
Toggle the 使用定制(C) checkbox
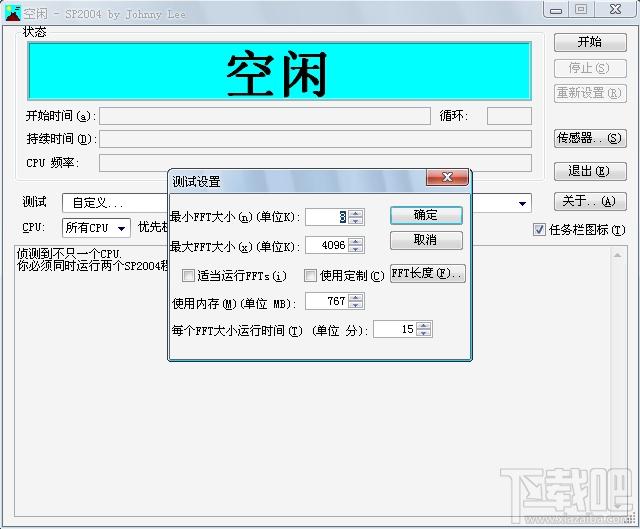tap(310, 276)
